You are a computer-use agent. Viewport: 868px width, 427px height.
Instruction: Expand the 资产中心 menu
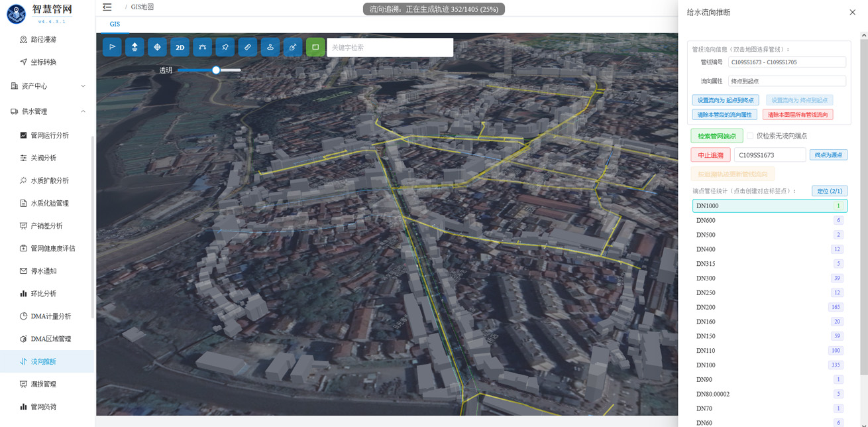[x=48, y=86]
